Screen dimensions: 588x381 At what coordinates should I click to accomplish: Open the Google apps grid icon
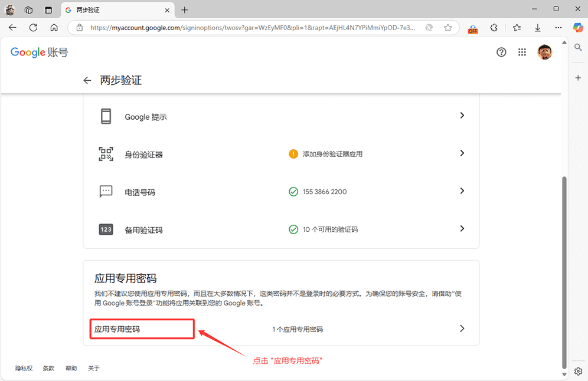(x=522, y=52)
